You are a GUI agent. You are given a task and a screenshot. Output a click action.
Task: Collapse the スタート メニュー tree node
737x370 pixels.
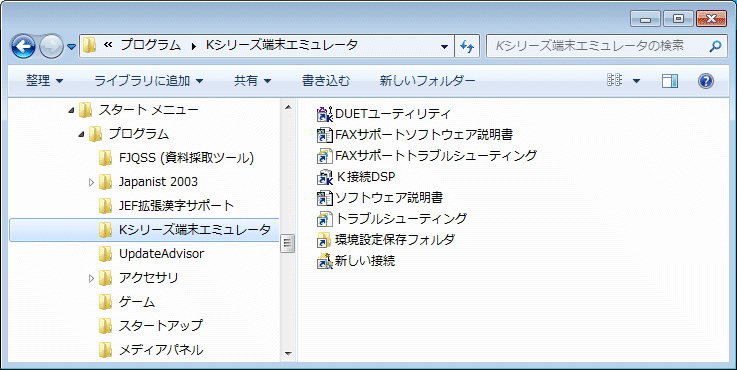71,110
